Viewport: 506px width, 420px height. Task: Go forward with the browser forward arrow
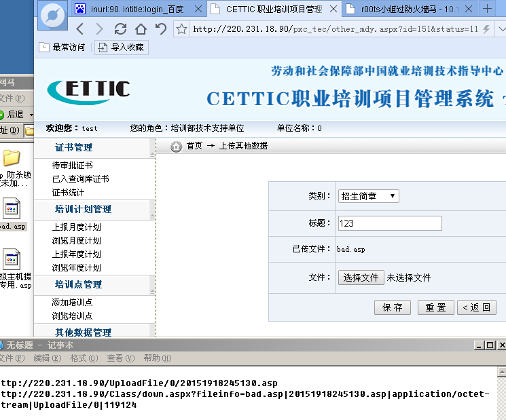(x=100, y=29)
